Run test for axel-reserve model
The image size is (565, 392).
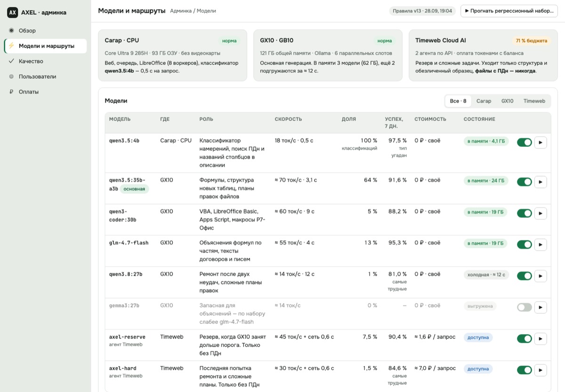[x=541, y=339]
